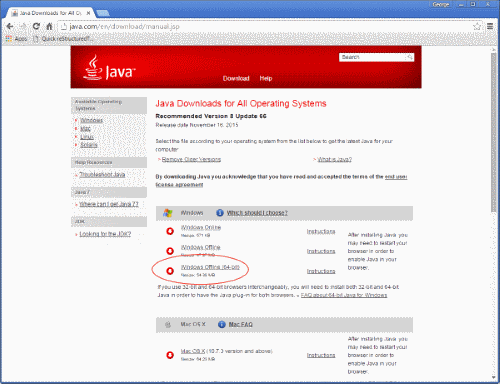The width and height of the screenshot is (500, 384).
Task: Open the Windows link in sidebar
Action: tap(92, 120)
